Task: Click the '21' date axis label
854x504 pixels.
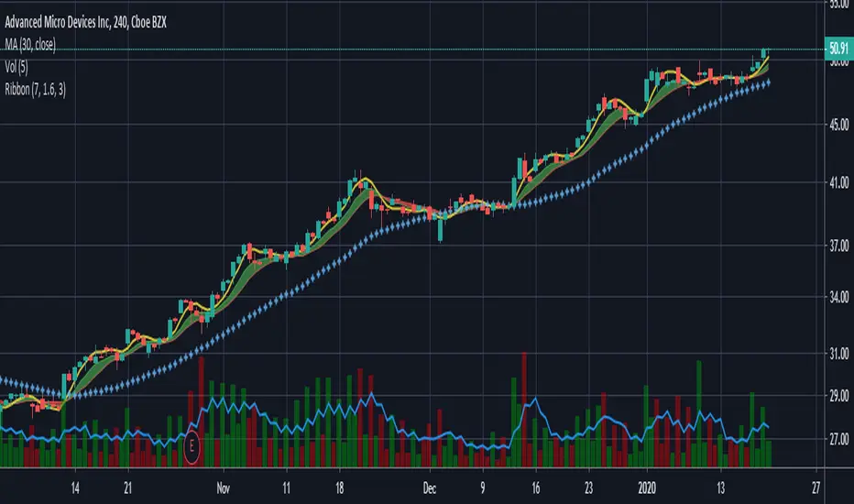Action: (x=127, y=488)
